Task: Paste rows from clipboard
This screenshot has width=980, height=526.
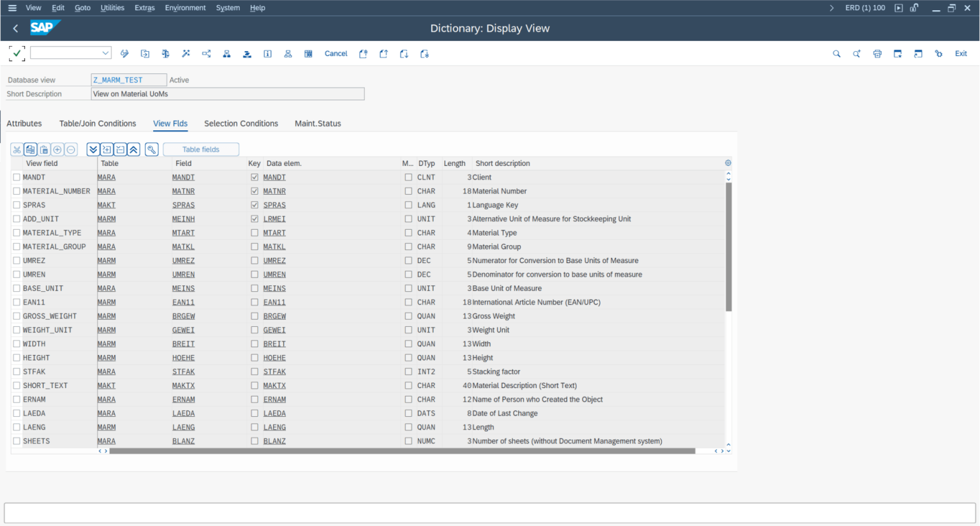Action: click(43, 149)
